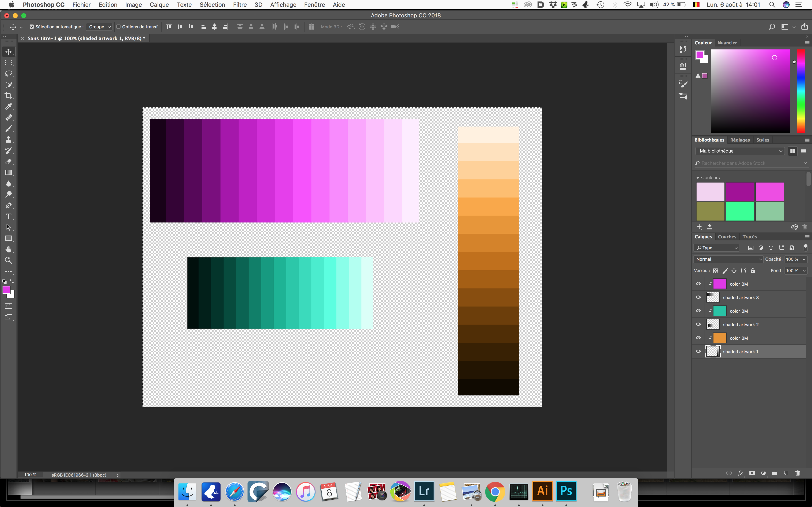Click the delete layer trash icon

coord(798,473)
